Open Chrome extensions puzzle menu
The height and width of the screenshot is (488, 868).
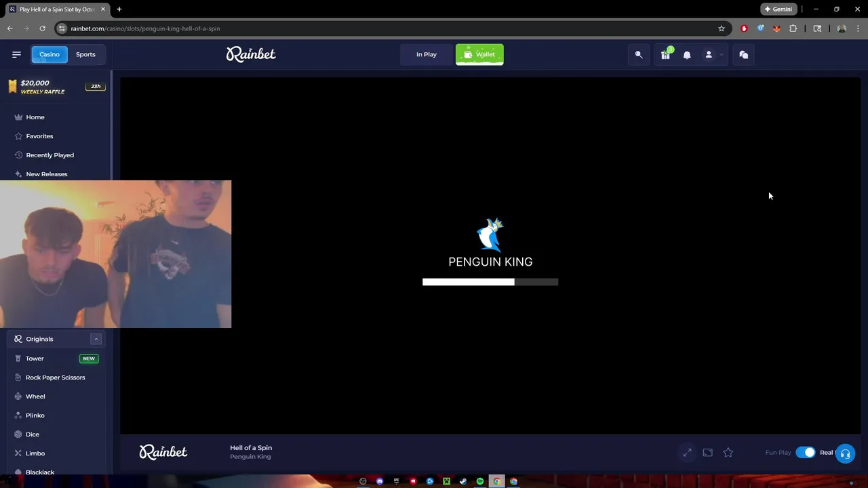click(793, 28)
